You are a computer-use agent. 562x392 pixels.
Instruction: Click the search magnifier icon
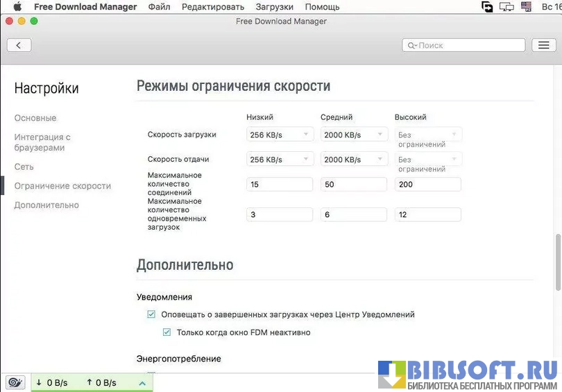pyautogui.click(x=411, y=45)
